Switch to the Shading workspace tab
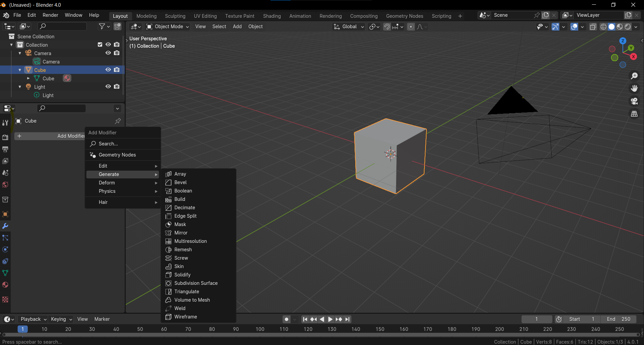Screen dimensions: 644x345 pos(272,16)
